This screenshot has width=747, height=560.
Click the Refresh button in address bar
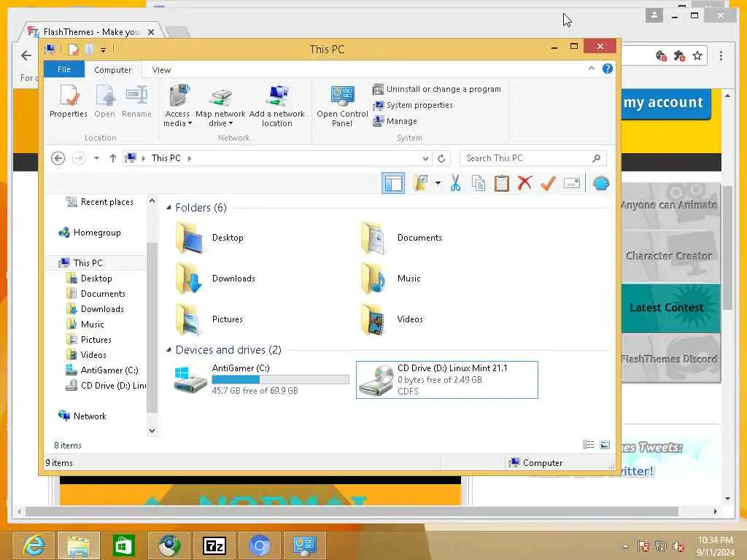(441, 158)
